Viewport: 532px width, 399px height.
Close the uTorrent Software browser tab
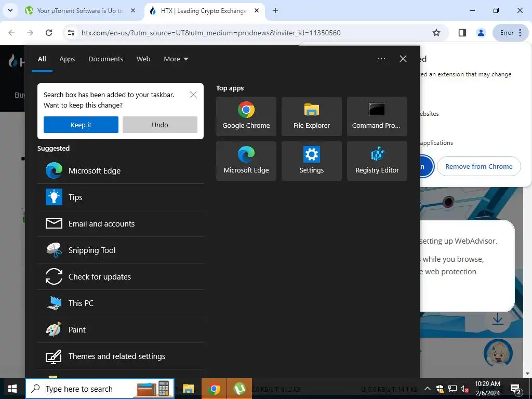(133, 10)
